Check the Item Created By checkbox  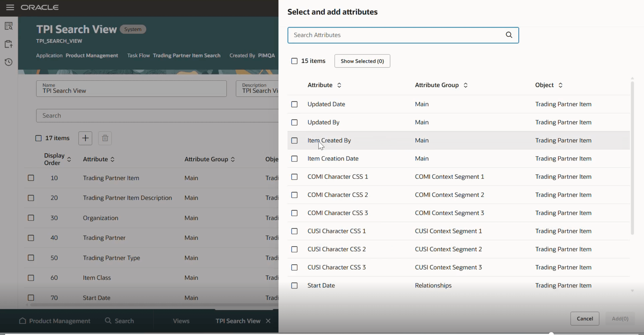click(294, 140)
